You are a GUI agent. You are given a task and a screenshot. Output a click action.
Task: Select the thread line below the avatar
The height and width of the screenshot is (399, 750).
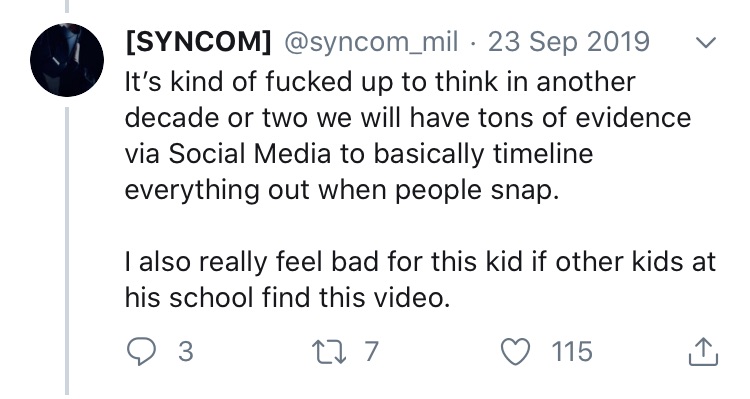coord(67,251)
